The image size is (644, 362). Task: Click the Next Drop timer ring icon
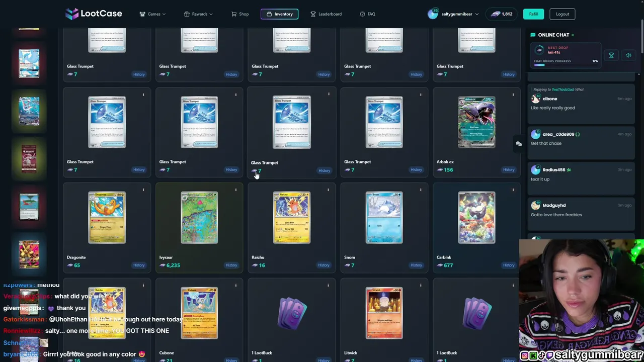point(539,50)
